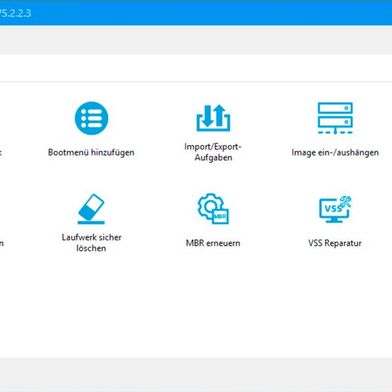Click the VSS Reparatur label
Screen dimensions: 392x392
tap(335, 243)
